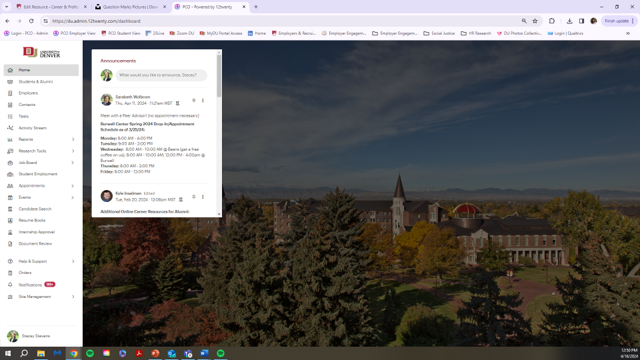This screenshot has width=640, height=360.
Task: Open the 'Zoom DU' bookmark
Action: point(182,33)
